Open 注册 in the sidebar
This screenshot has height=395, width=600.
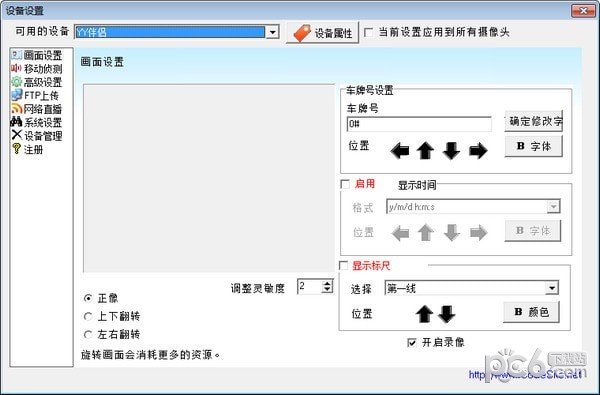pos(33,149)
